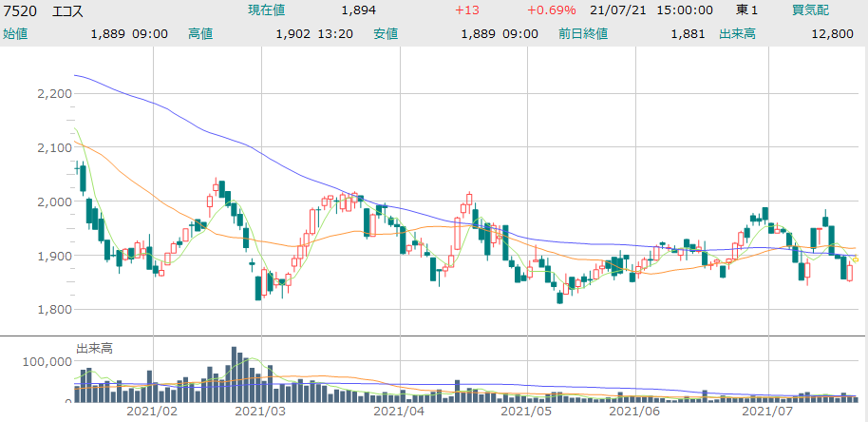Click the current price value 1,894
Viewport: 868px width, 422px height.
click(x=358, y=10)
